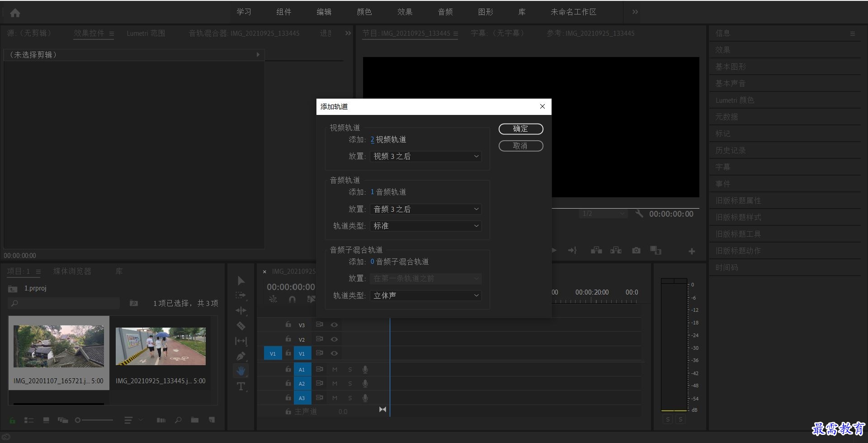868x443 pixels.
Task: Expand the clip selector arrow in effect controls
Action: coord(258,55)
